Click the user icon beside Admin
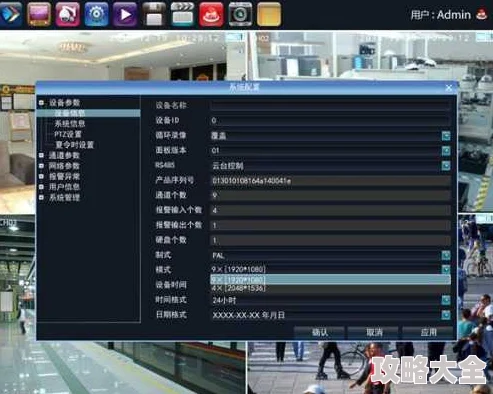493x394 pixels. 481,14
